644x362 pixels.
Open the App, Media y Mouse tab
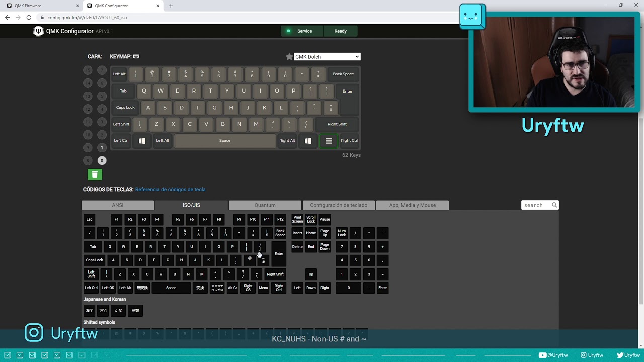412,205
